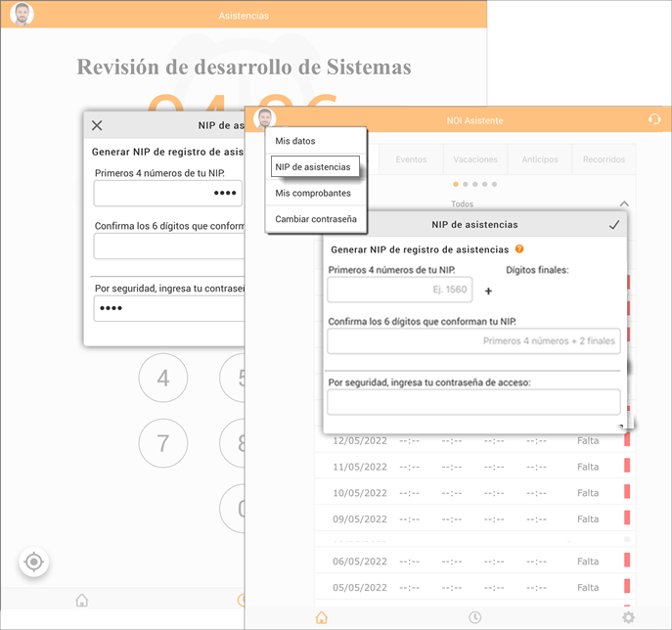Select Cambiar contraseña option
This screenshot has height=630, width=672.
315,219
